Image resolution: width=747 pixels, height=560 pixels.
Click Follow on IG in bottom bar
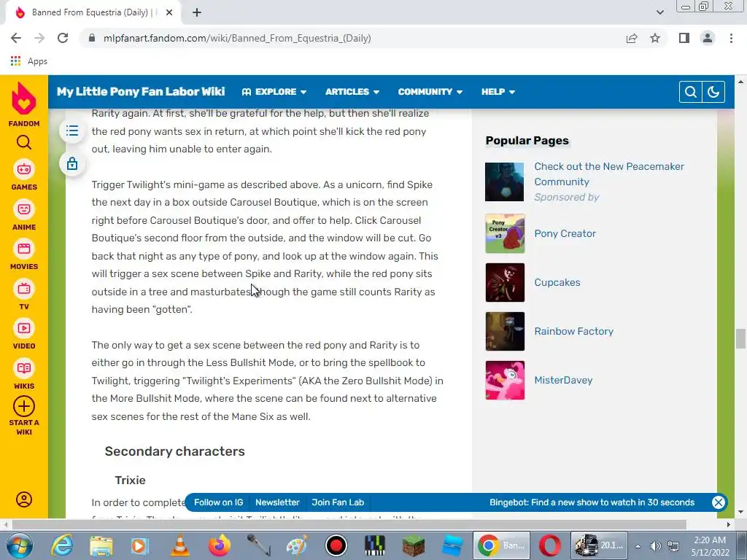coord(218,502)
